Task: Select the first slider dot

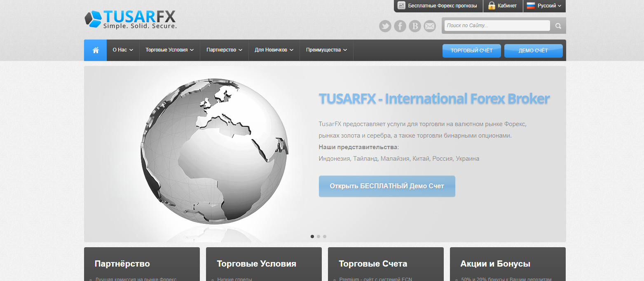Action: click(x=312, y=237)
